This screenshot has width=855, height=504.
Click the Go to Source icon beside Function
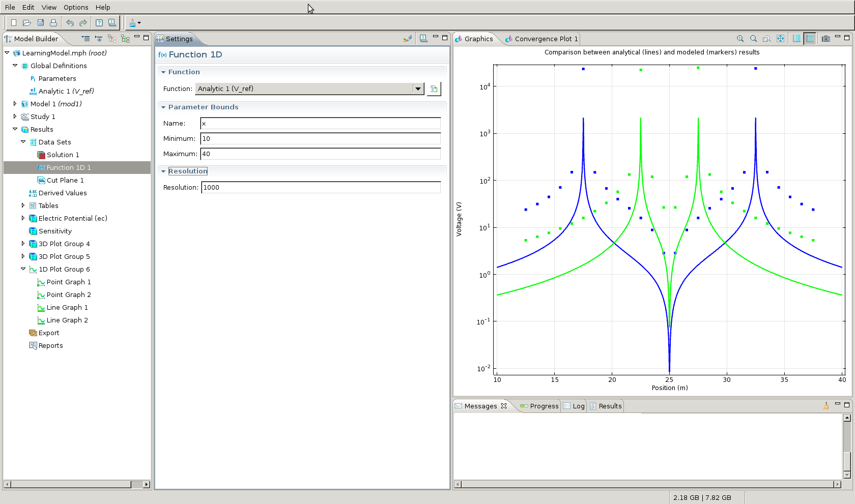[x=434, y=89]
